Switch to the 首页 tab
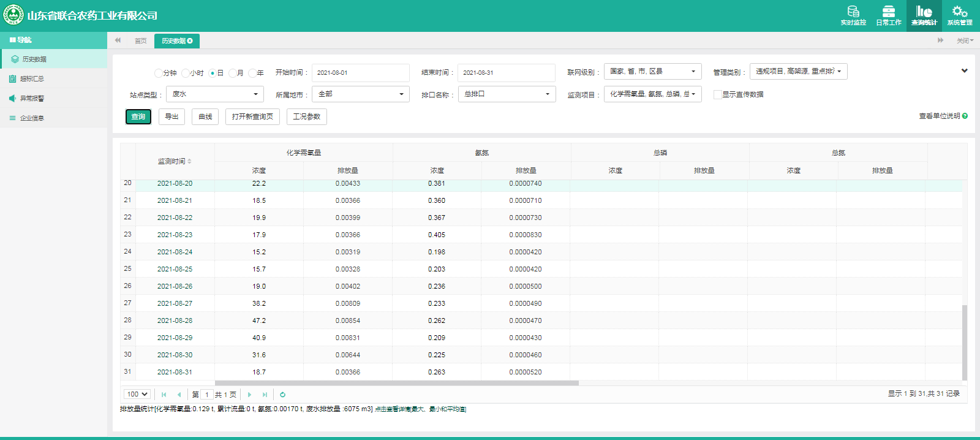This screenshot has height=440, width=980. [x=140, y=41]
